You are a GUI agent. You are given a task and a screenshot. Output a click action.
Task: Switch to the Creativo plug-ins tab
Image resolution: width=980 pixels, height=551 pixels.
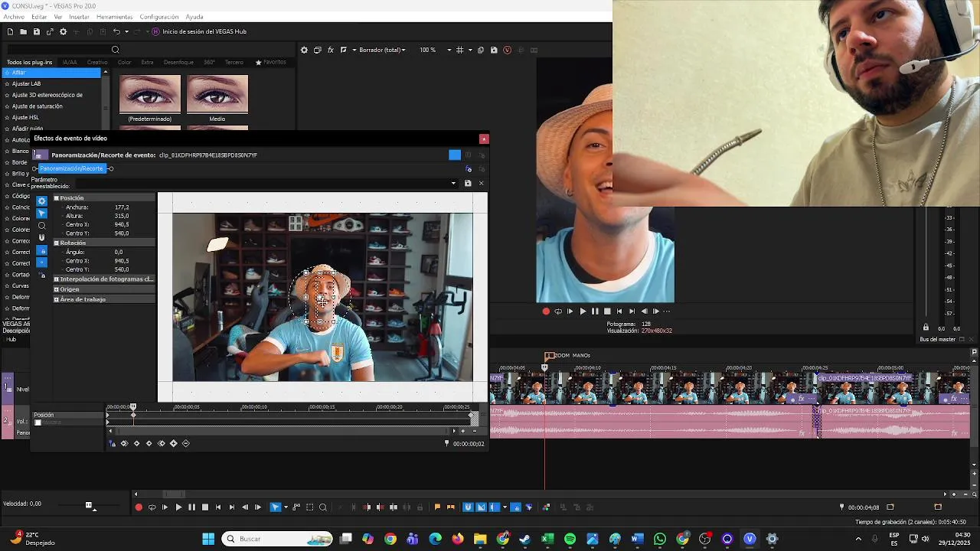[97, 62]
